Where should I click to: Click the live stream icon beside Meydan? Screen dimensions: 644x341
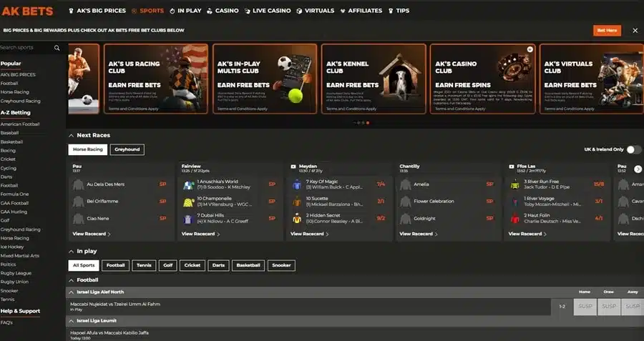pos(293,167)
